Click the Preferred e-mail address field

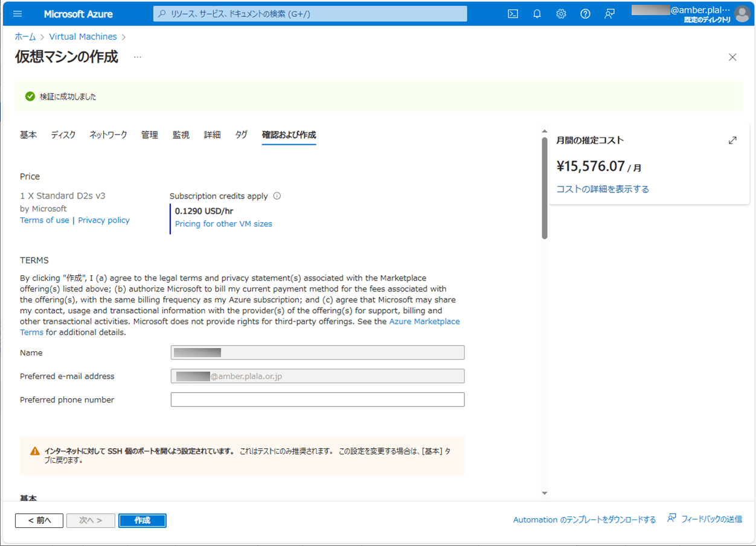pos(318,376)
